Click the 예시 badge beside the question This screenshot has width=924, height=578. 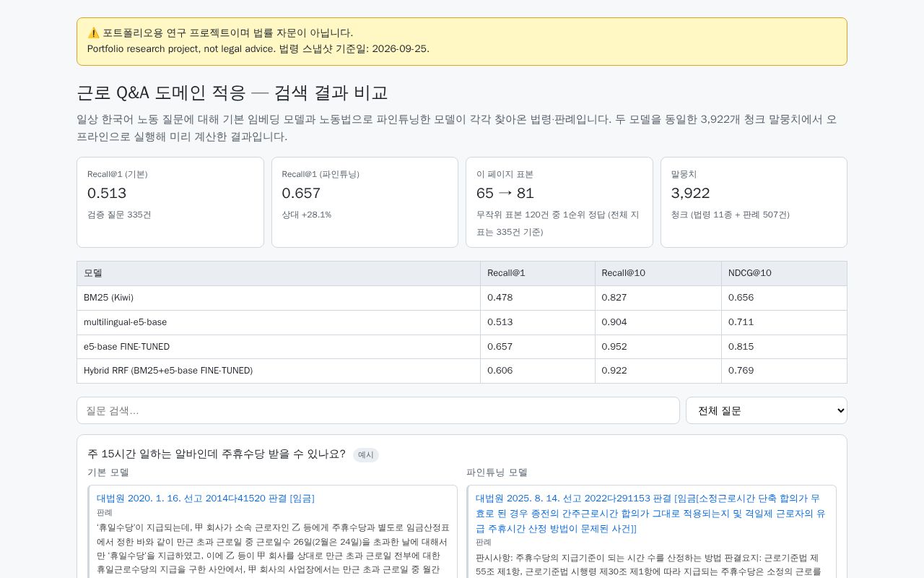366,455
